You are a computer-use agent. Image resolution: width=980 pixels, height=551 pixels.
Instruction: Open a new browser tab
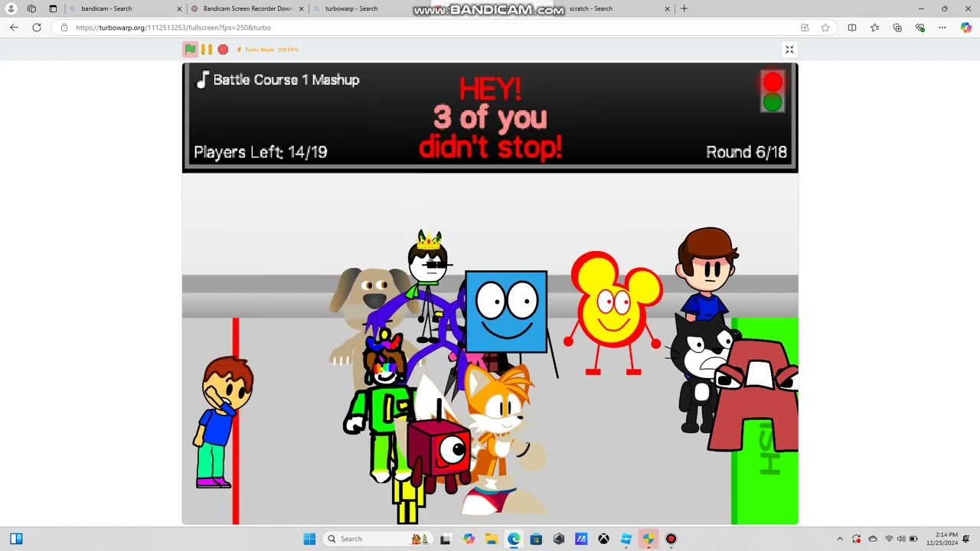click(684, 8)
